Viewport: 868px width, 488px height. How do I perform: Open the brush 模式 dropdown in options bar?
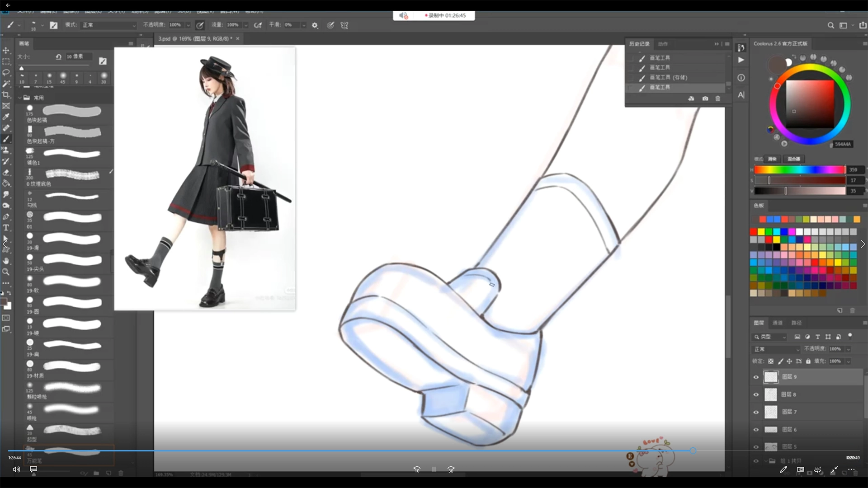108,25
